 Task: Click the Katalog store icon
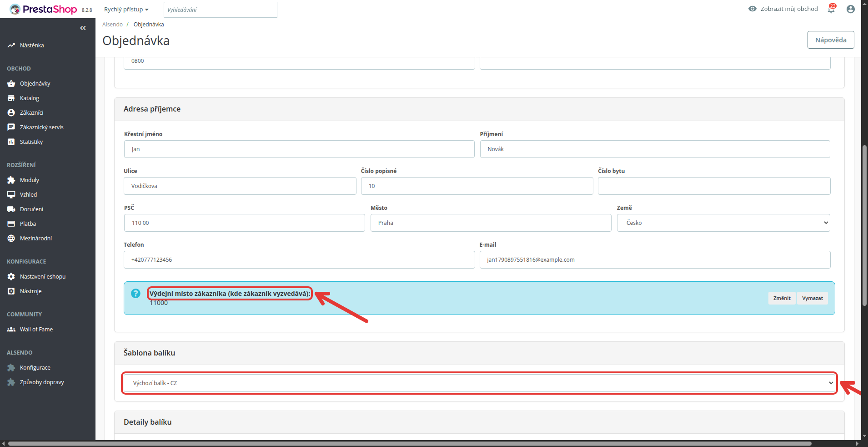tap(11, 98)
